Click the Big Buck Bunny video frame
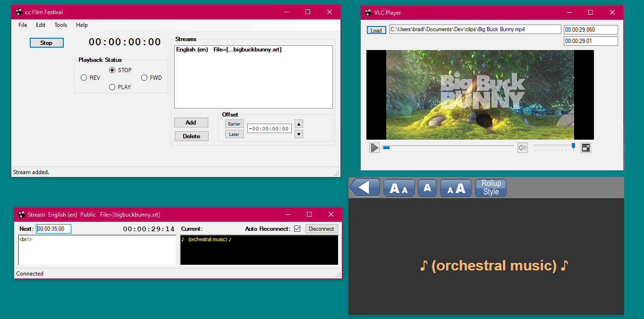The image size is (644, 319). [480, 95]
